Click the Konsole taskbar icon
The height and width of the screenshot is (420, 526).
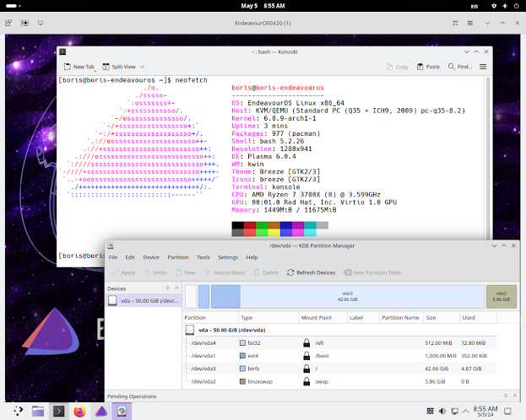(59, 411)
